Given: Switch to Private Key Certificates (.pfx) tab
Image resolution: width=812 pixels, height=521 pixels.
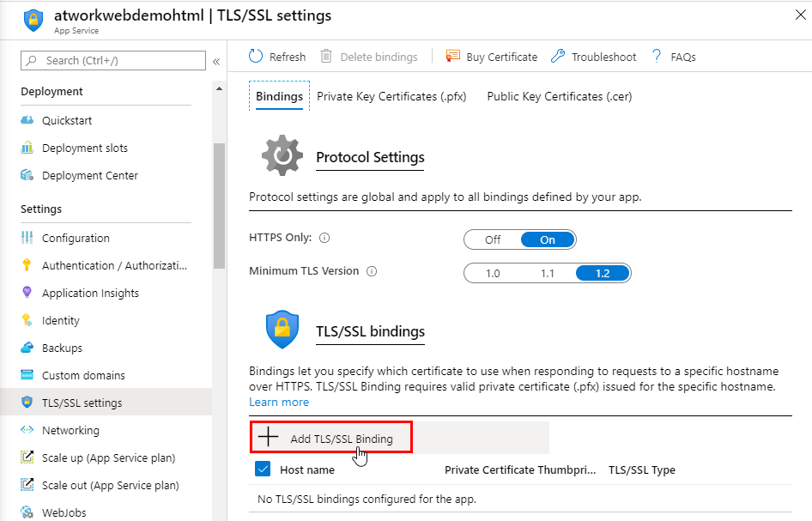Looking at the screenshot, I should pyautogui.click(x=391, y=97).
